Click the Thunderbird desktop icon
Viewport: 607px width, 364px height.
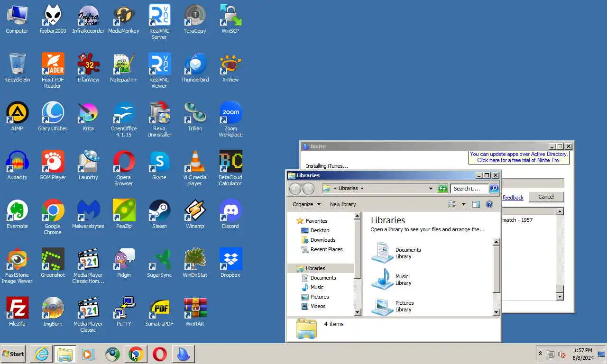tap(195, 68)
